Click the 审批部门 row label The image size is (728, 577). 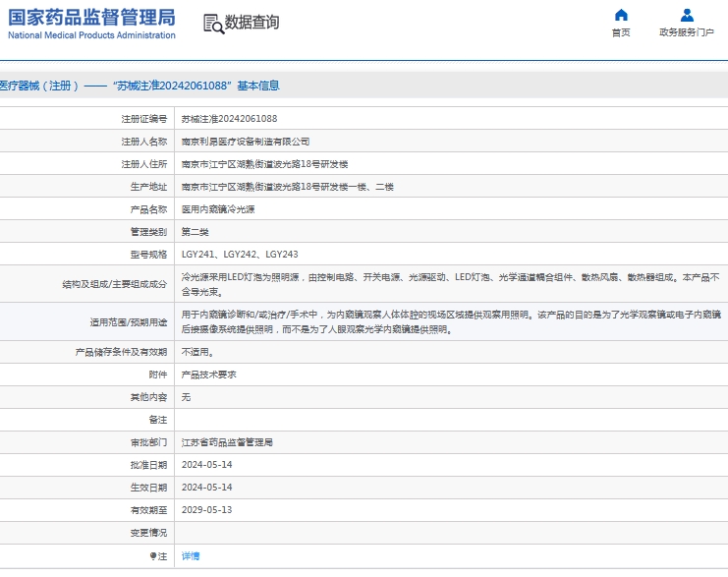click(x=148, y=442)
